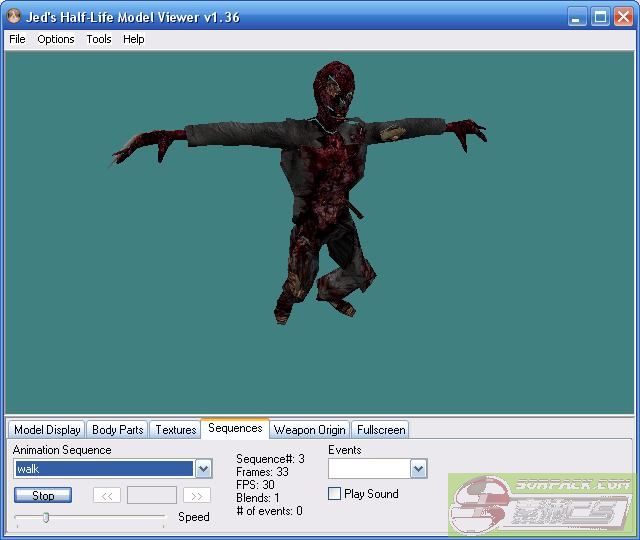640x540 pixels.
Task: Open the File menu
Action: (x=17, y=39)
